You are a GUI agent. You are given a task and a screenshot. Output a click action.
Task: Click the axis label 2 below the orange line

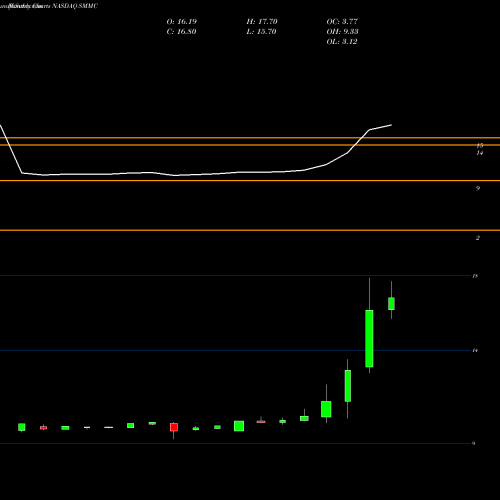[x=478, y=238]
